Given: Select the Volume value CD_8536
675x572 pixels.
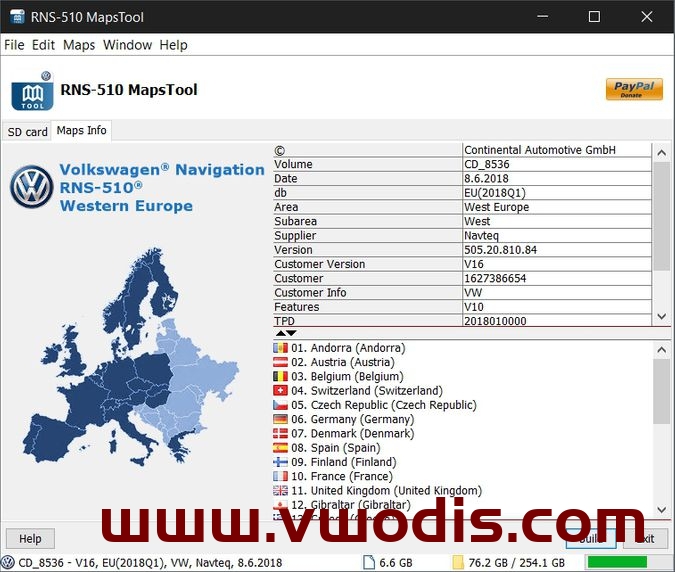Looking at the screenshot, I should tap(557, 164).
